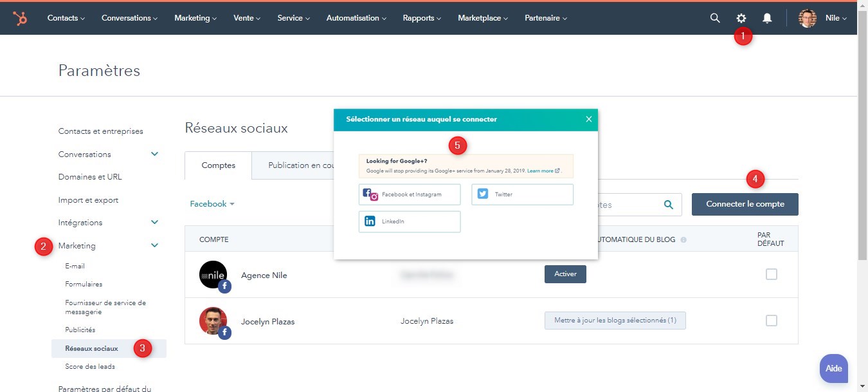
Task: Open the Partenaire menu
Action: 546,18
